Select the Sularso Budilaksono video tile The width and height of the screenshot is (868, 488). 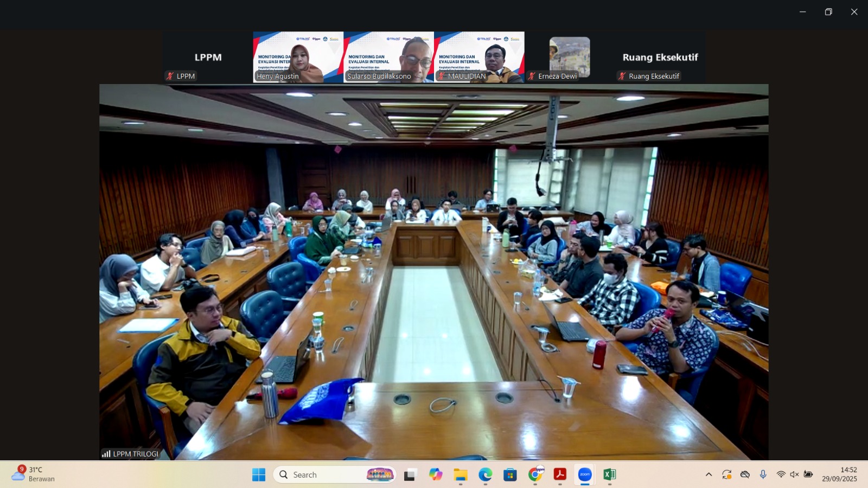click(x=388, y=57)
